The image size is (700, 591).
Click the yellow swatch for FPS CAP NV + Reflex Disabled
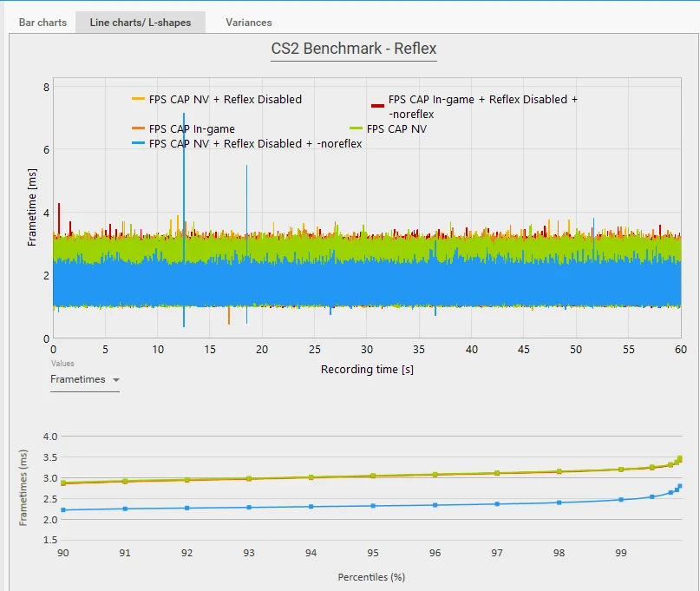coord(139,99)
